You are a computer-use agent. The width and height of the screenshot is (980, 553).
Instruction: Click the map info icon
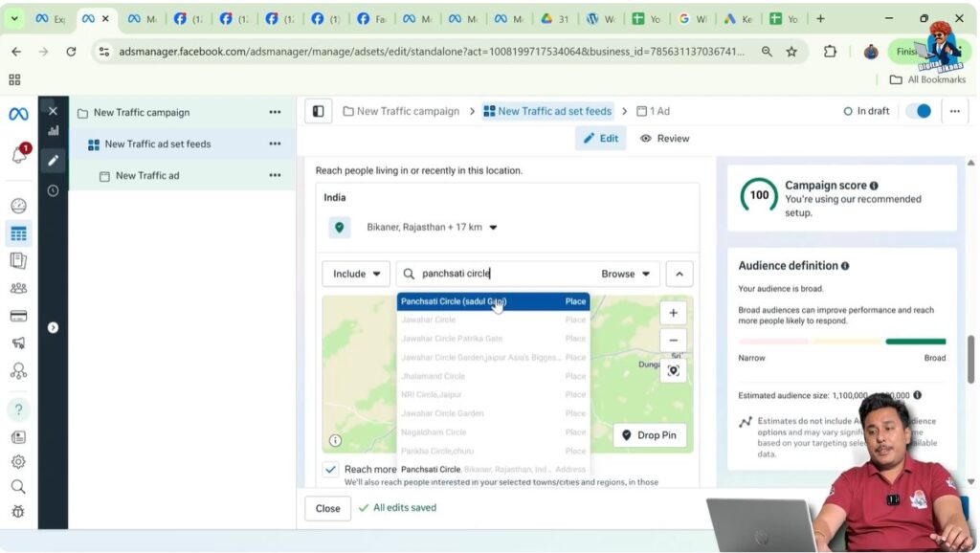tap(336, 440)
